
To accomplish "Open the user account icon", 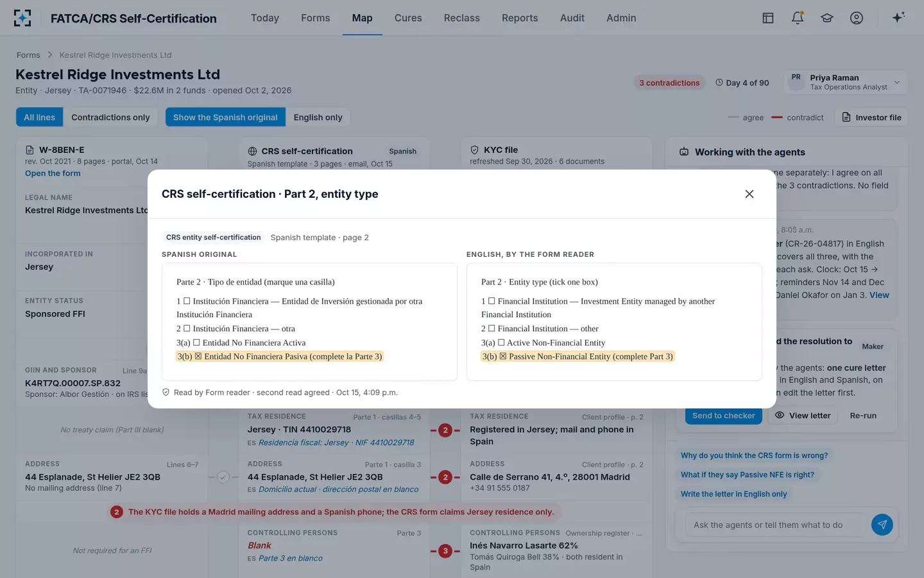I will (857, 18).
